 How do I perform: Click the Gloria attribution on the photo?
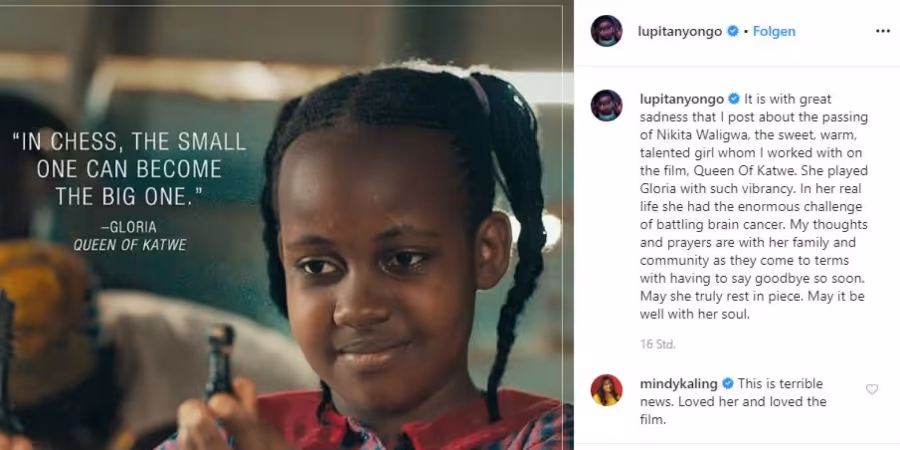[x=131, y=227]
